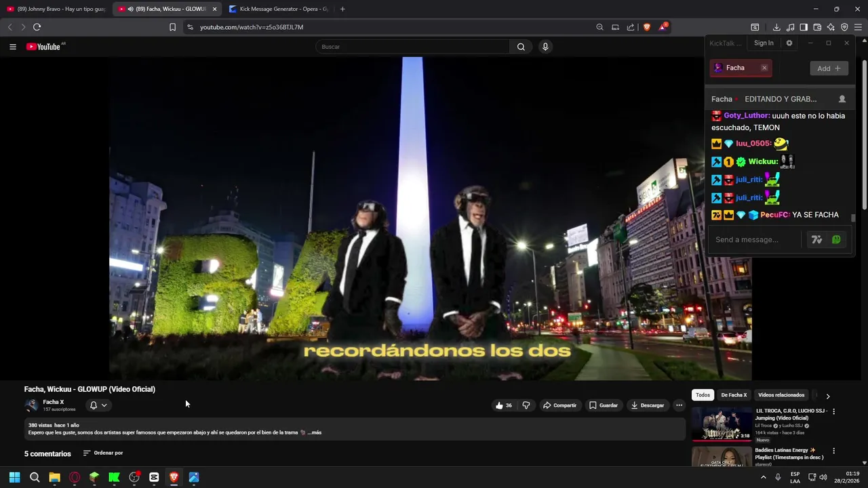Open Brave Rewards triangle icon

(663, 27)
